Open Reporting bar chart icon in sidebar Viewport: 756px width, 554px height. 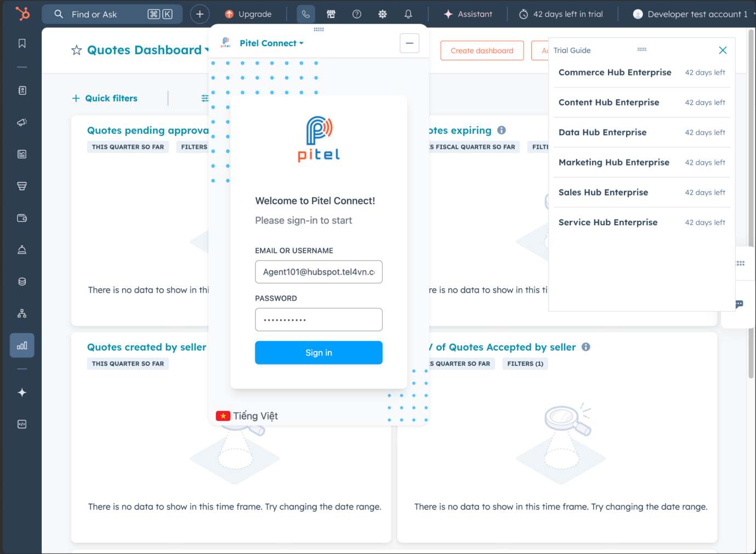[x=22, y=345]
